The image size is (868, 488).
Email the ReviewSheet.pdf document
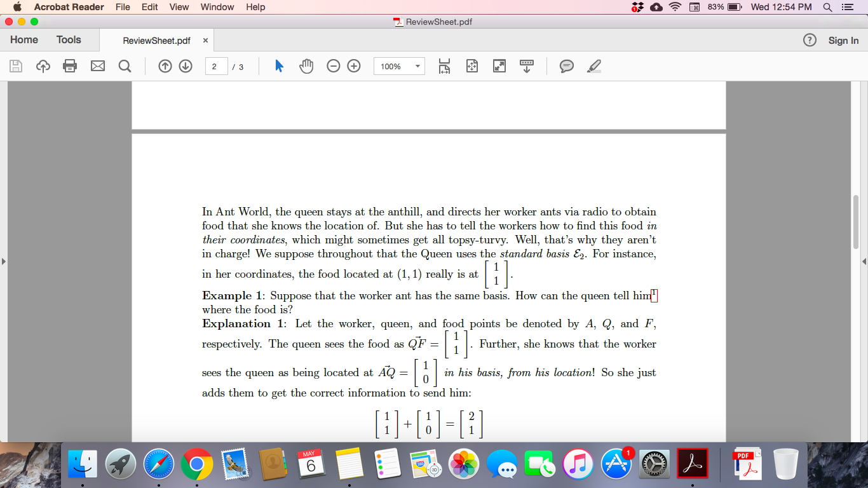click(97, 65)
